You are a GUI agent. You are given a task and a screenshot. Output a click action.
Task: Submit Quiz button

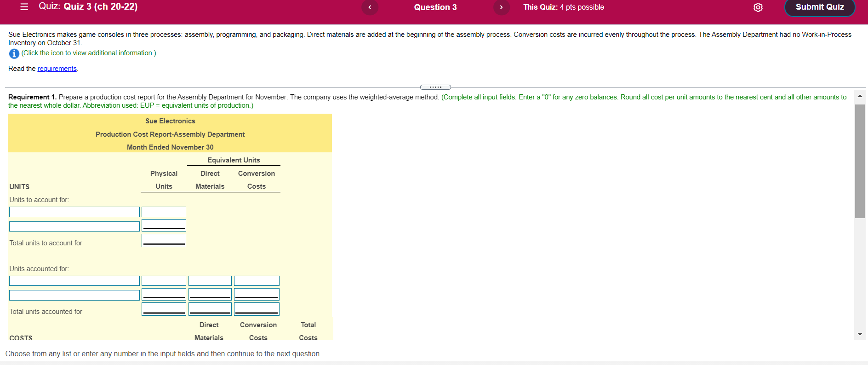point(820,7)
